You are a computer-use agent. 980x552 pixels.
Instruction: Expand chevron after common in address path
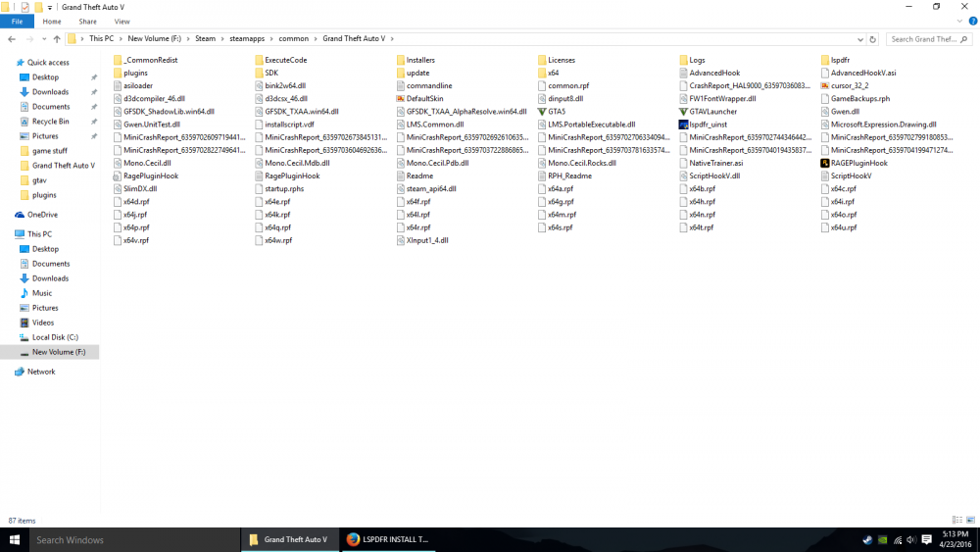316,39
